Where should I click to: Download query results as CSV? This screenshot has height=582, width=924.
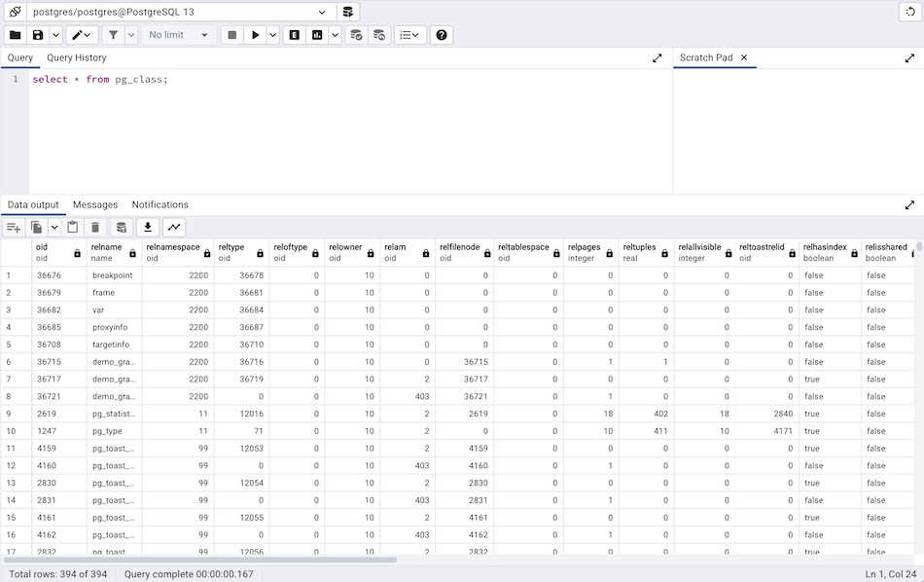pos(147,226)
